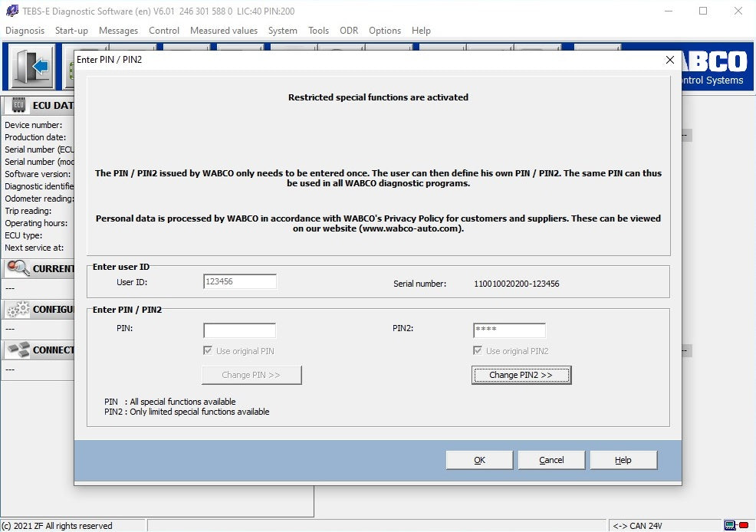Click the exit door toolbar icon

point(32,67)
